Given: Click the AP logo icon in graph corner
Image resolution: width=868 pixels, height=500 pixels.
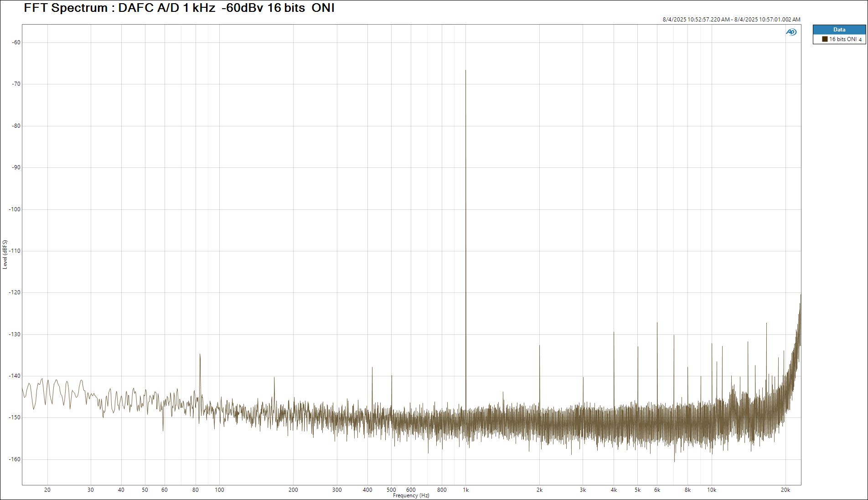Looking at the screenshot, I should (791, 32).
